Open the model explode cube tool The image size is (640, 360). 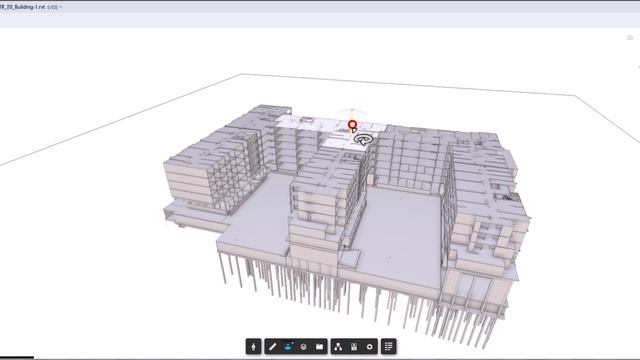pos(304,347)
